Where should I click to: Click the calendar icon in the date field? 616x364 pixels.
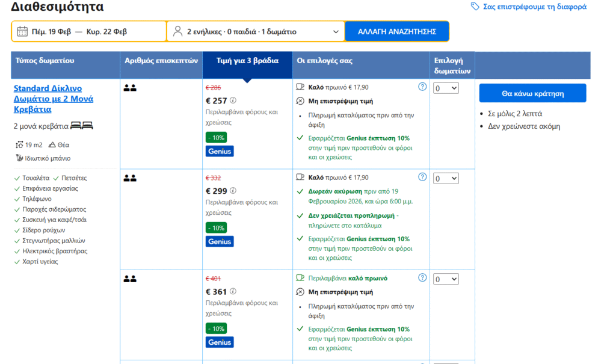pos(22,31)
